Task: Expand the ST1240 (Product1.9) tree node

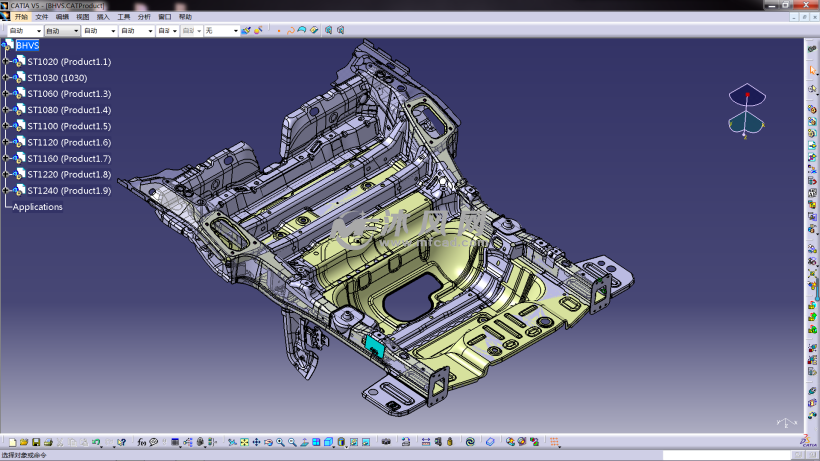Action: pyautogui.click(x=6, y=190)
